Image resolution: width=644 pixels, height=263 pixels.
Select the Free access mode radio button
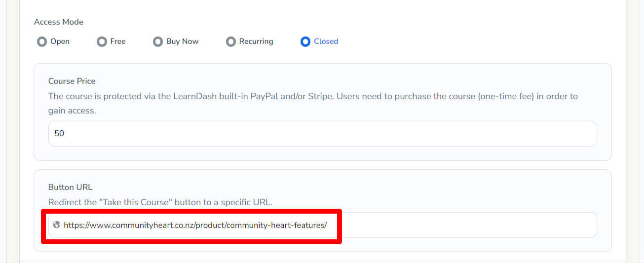pos(102,41)
